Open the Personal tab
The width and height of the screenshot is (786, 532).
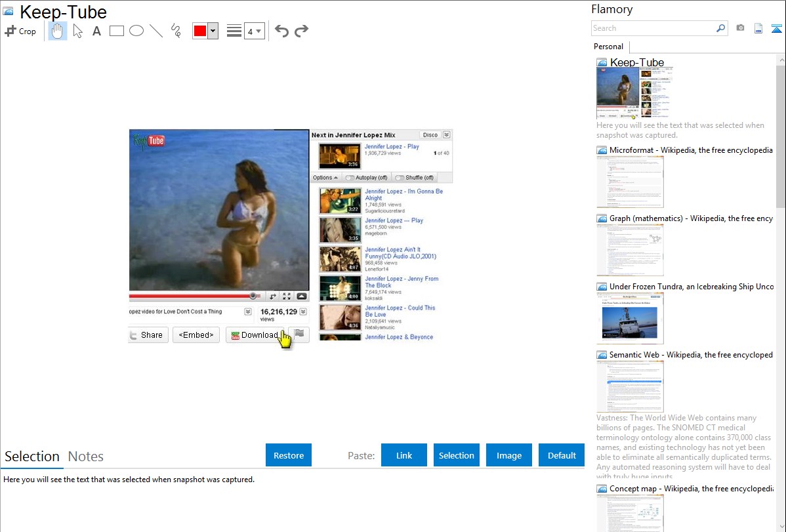[x=608, y=47]
